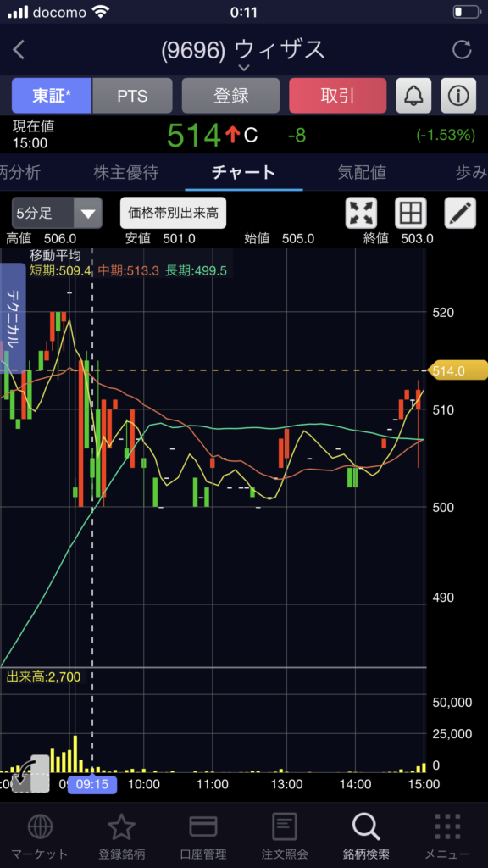The width and height of the screenshot is (488, 868).
Task: Toggle the 価格帯別出来高 overlay
Action: click(173, 213)
